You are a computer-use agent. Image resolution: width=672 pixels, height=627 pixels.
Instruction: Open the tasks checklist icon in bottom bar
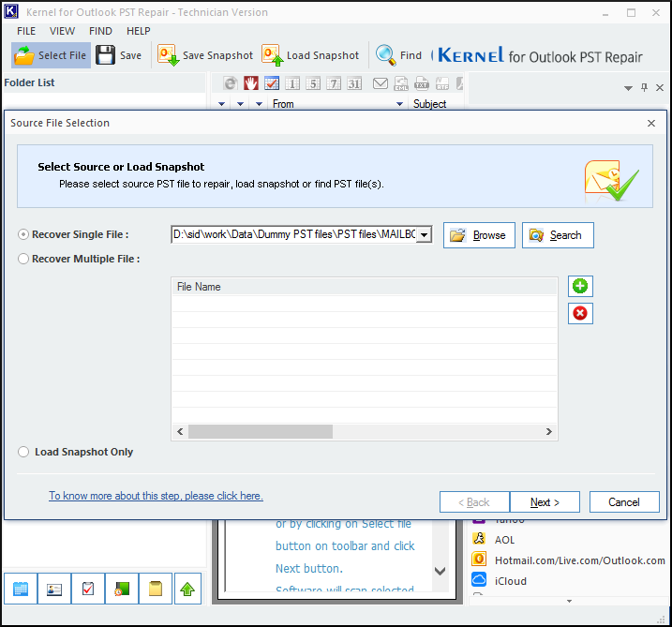coord(88,589)
